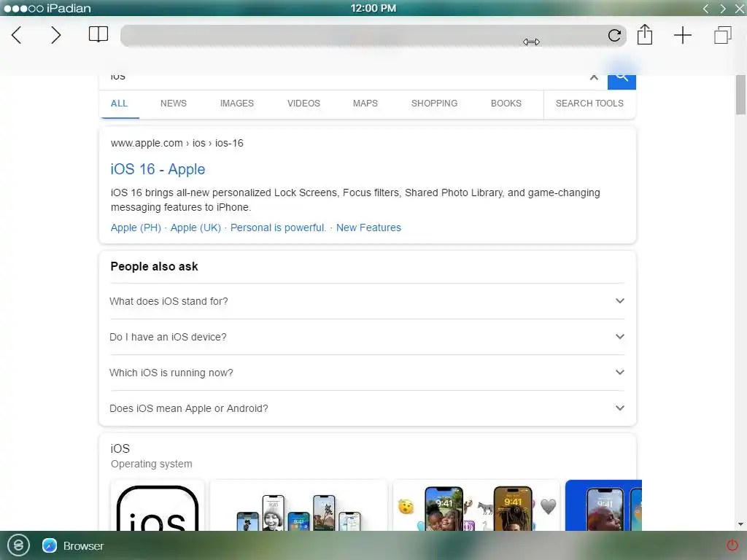
Task: Expand Does iOS mean Apple or Android?
Action: pyautogui.click(x=367, y=408)
